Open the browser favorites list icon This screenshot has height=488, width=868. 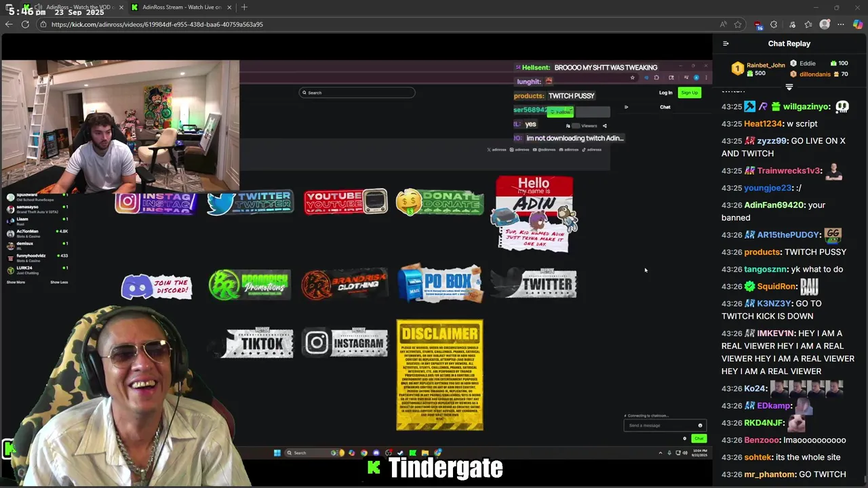click(808, 24)
